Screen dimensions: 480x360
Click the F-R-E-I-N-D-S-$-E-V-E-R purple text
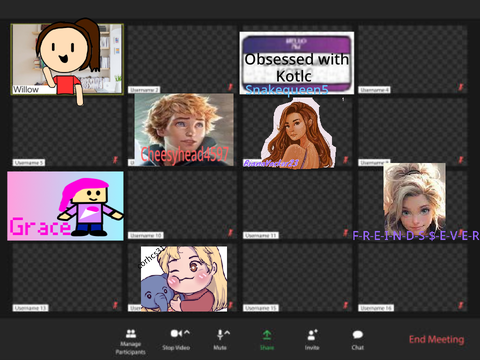[x=416, y=236]
